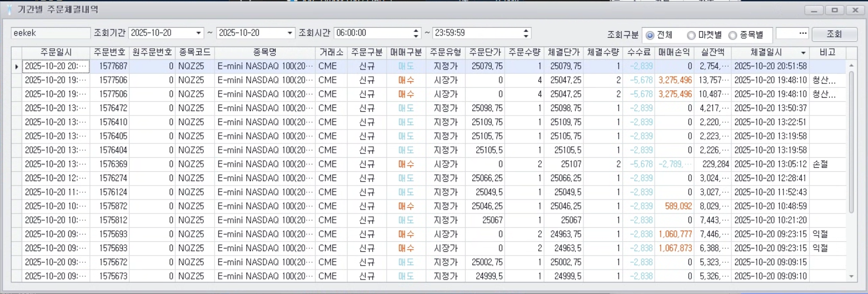Open the symbol search ellipsis button

point(803,33)
